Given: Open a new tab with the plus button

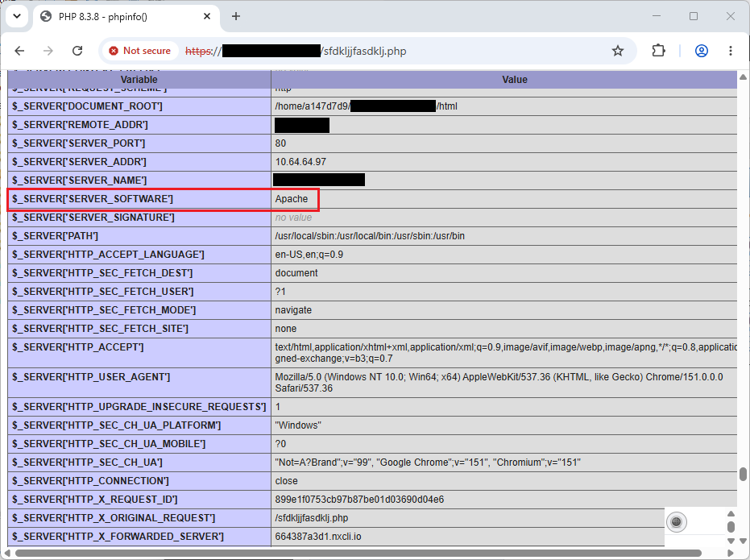Looking at the screenshot, I should pos(236,16).
